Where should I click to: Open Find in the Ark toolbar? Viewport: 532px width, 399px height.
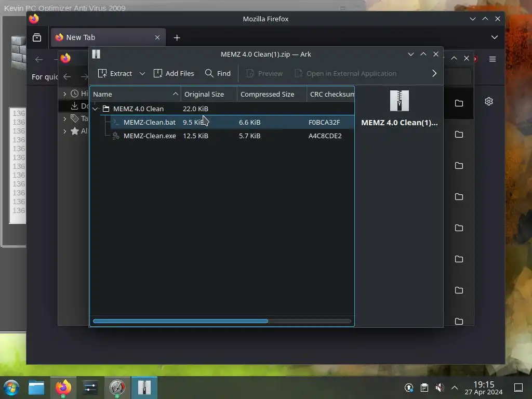218,73
